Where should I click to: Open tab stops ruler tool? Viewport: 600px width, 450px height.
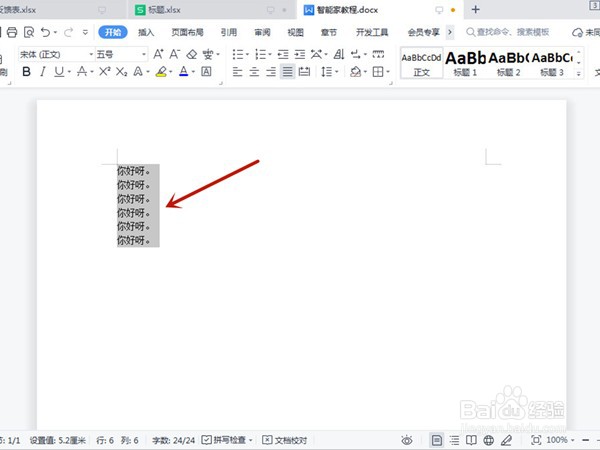tap(378, 54)
